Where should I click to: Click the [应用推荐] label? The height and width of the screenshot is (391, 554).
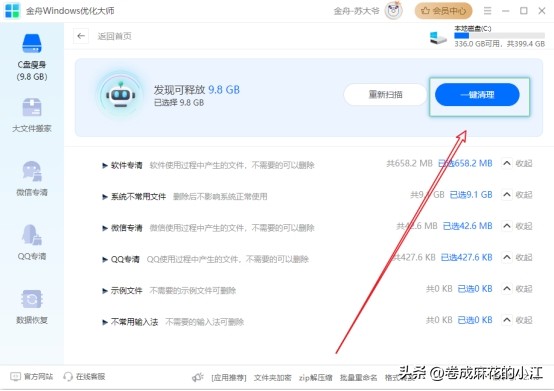click(x=229, y=378)
